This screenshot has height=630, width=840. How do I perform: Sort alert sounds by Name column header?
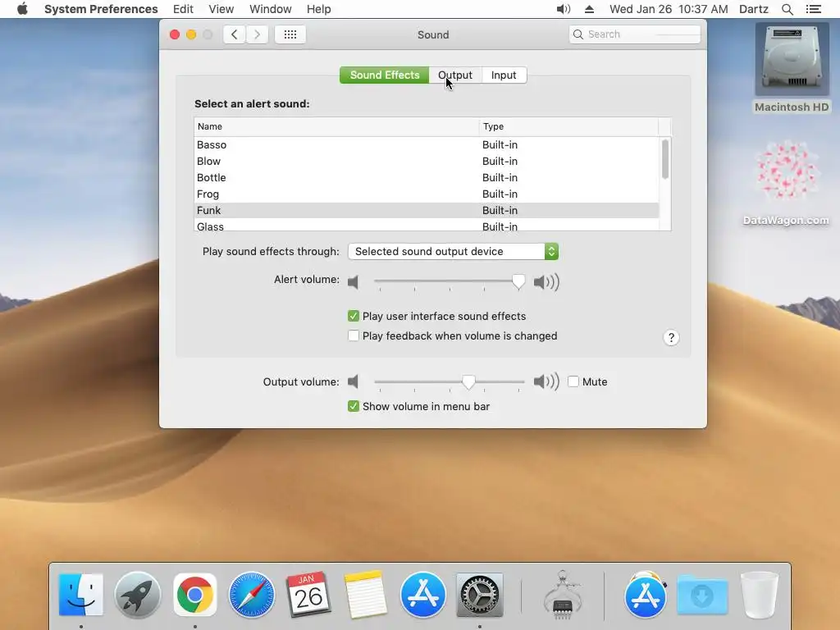[336, 126]
